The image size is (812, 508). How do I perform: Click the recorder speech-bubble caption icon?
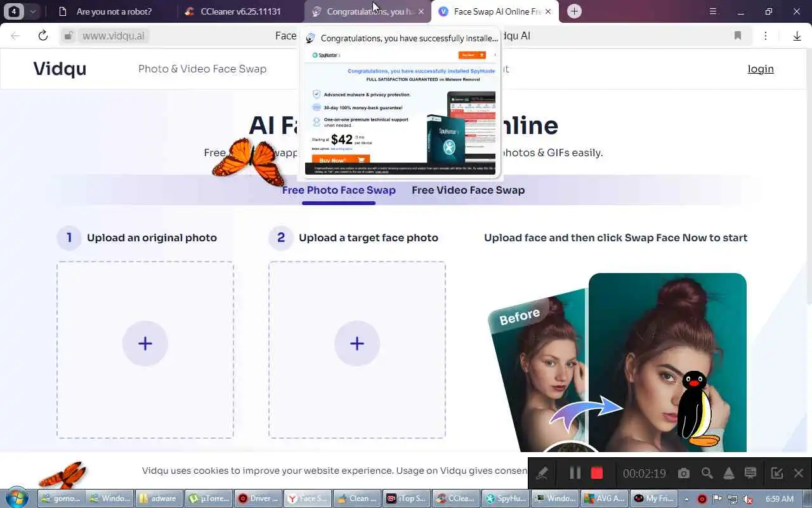[x=750, y=473]
